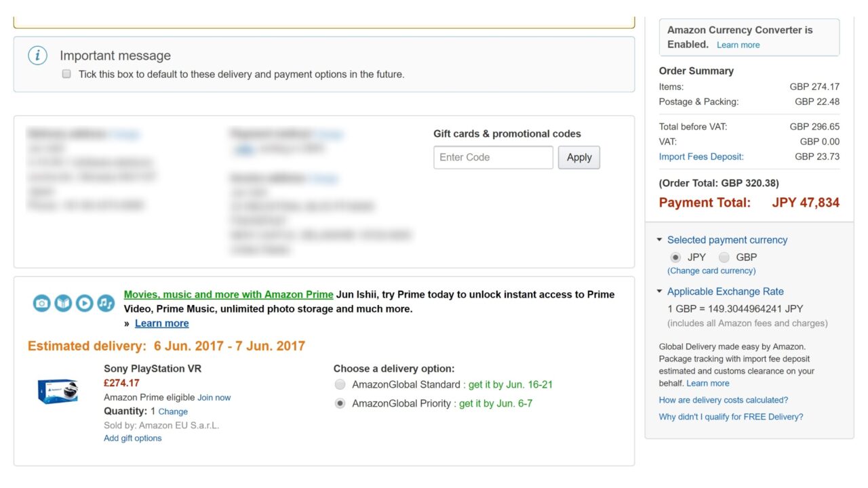
Task: Choose AmazonGlobal Standard delivery option
Action: tap(340, 385)
